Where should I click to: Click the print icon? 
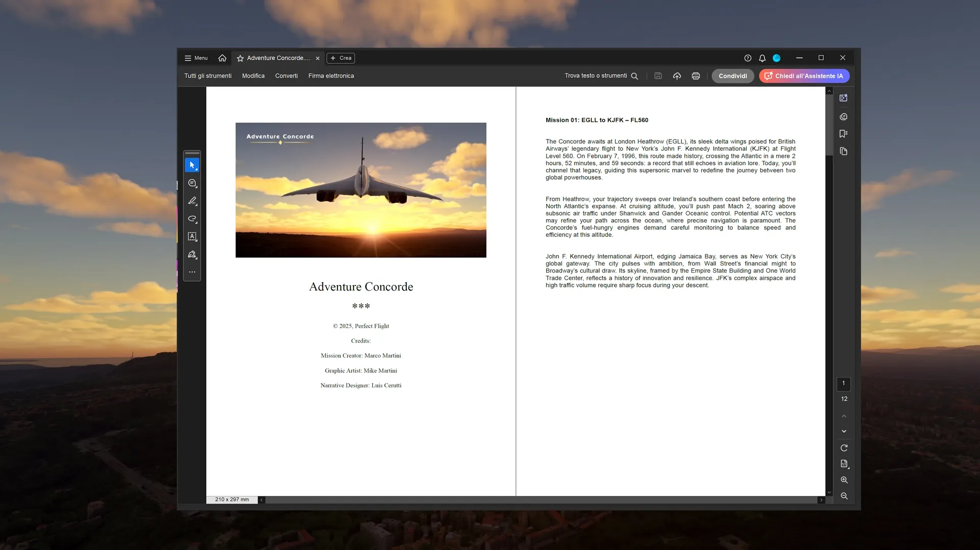696,76
